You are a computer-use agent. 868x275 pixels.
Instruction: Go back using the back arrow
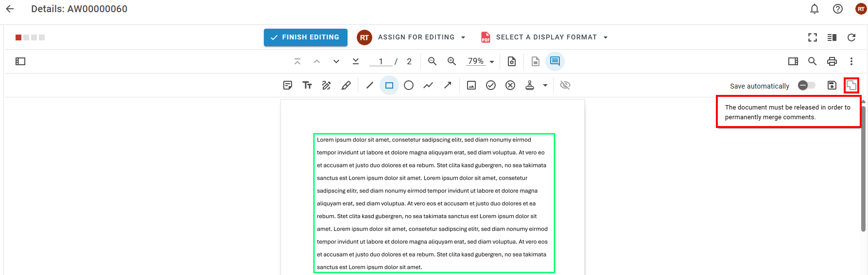pyautogui.click(x=10, y=9)
